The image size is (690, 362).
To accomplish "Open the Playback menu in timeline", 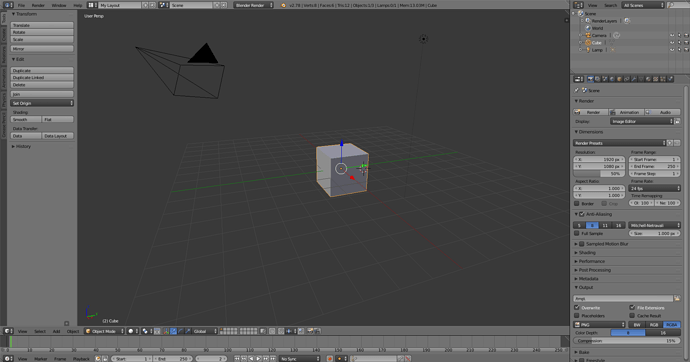I will click(x=81, y=359).
